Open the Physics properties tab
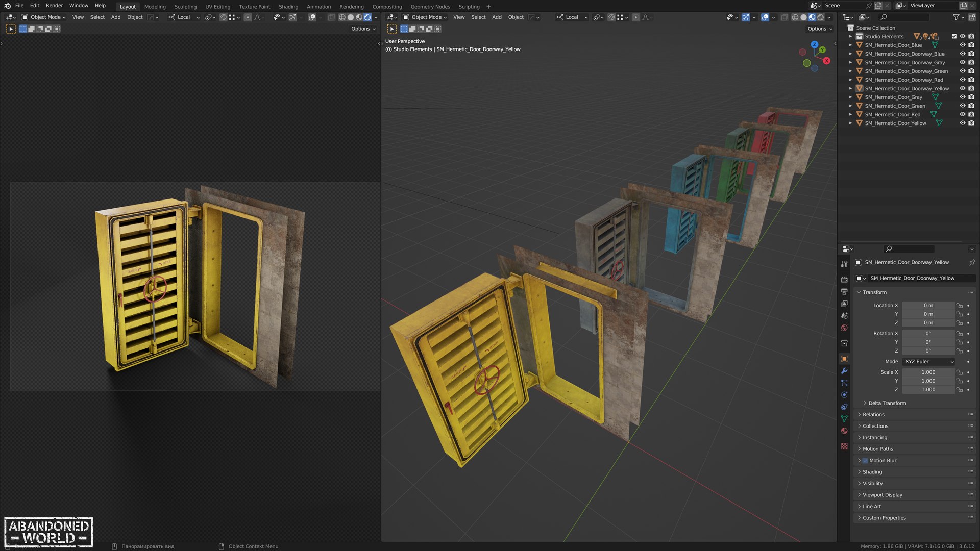Screen dimensions: 980x551 pyautogui.click(x=844, y=395)
